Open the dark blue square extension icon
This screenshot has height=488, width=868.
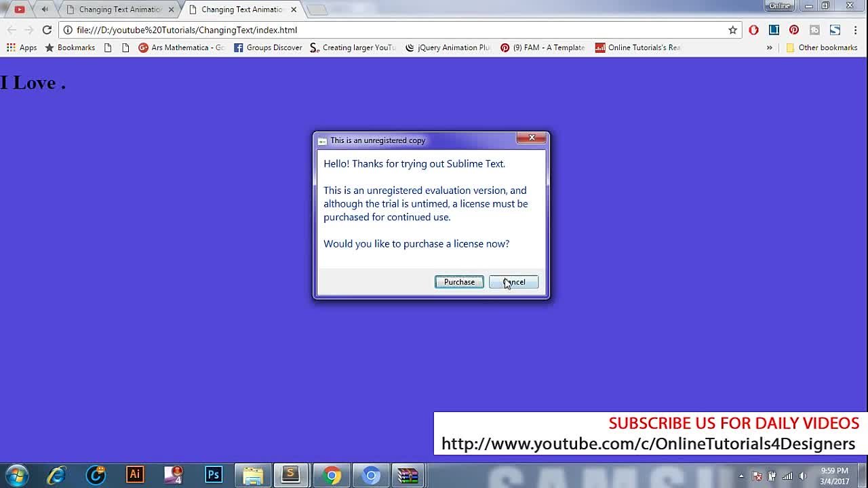(774, 30)
